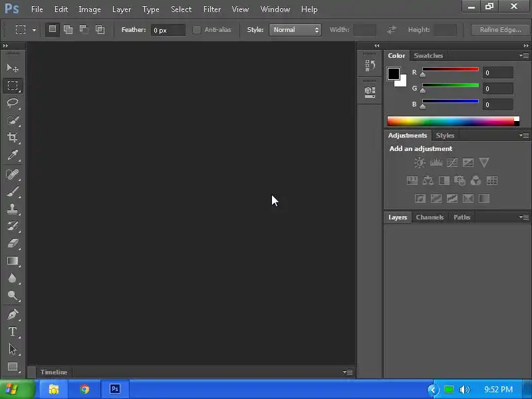Image resolution: width=532 pixels, height=399 pixels.
Task: Open the Layers panel flyout menu
Action: pos(524,217)
